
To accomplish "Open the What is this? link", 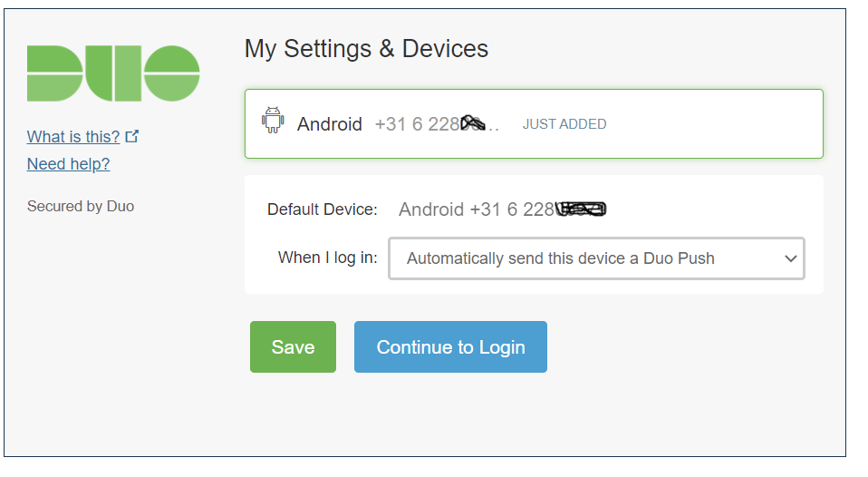I will pos(73,137).
